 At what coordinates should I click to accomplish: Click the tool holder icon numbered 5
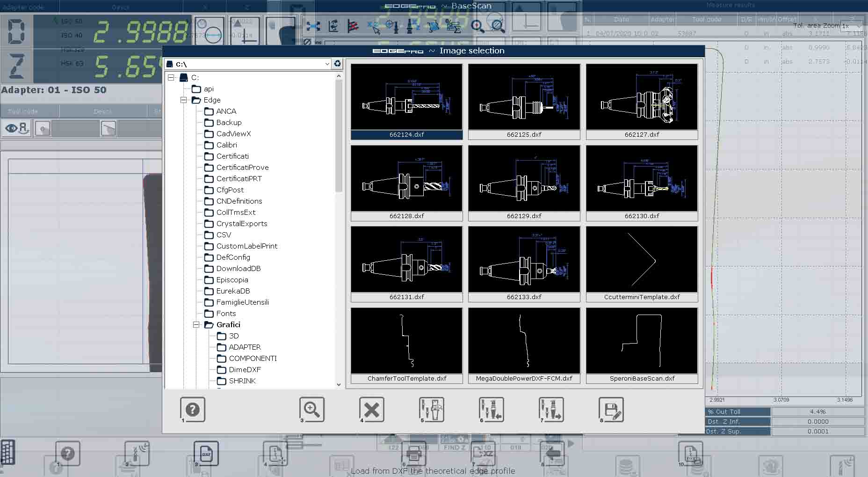(431, 410)
